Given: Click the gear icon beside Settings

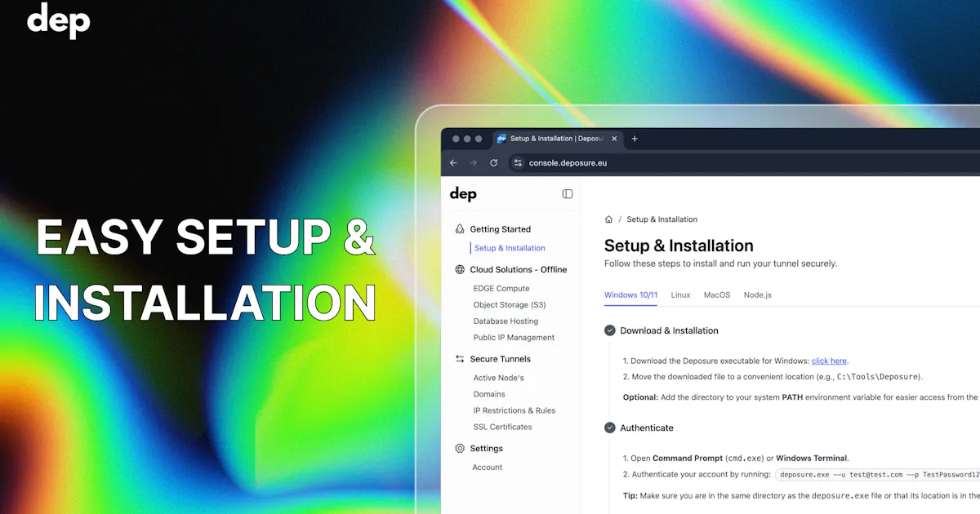Looking at the screenshot, I should pos(460,449).
